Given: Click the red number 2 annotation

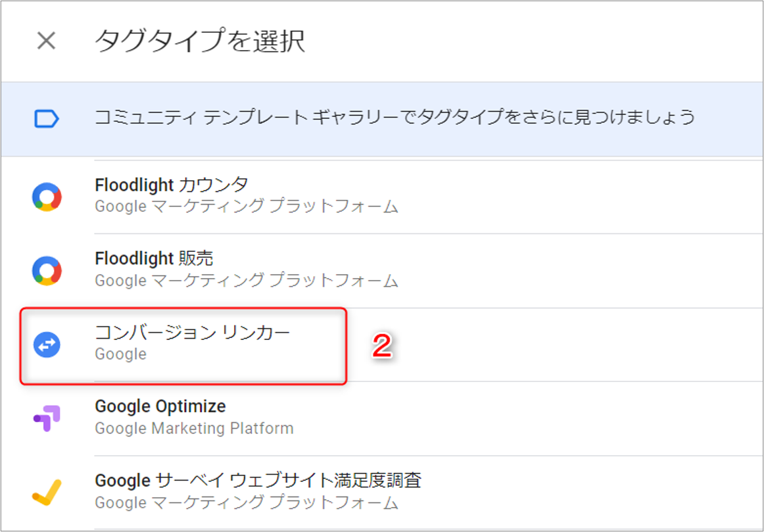Looking at the screenshot, I should point(382,347).
